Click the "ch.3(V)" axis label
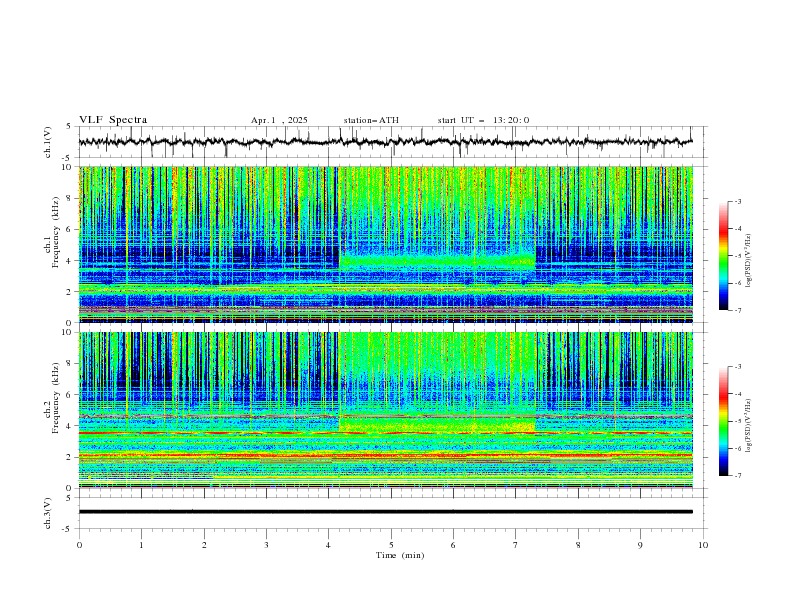This screenshot has width=792, height=612. pos(48,513)
